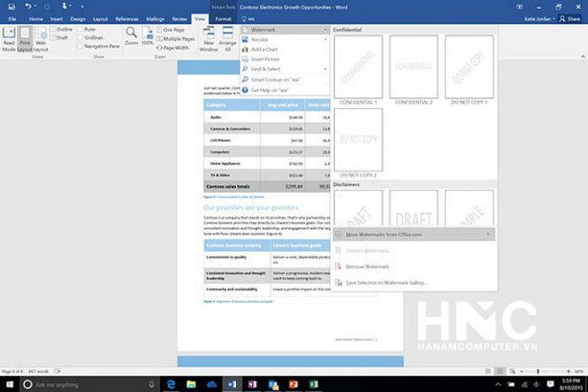Expand the Undo history dropdown arrow

(x=35, y=6)
